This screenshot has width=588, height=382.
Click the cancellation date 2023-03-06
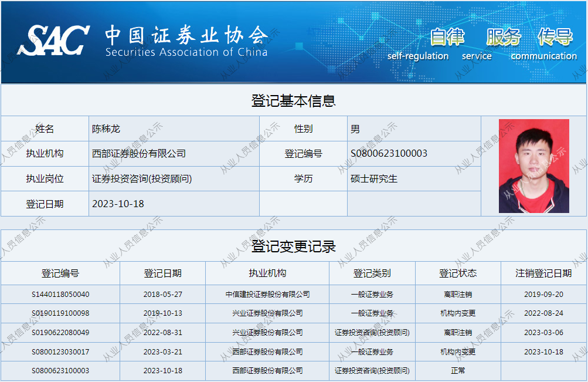(x=543, y=333)
